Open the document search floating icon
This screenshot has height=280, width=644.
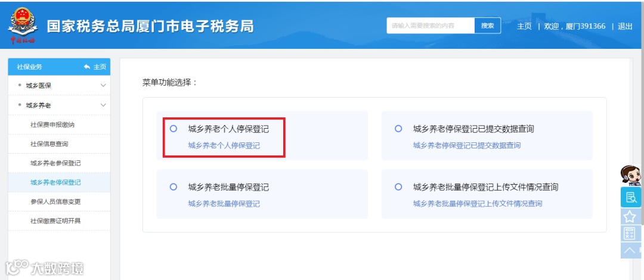coord(630,197)
